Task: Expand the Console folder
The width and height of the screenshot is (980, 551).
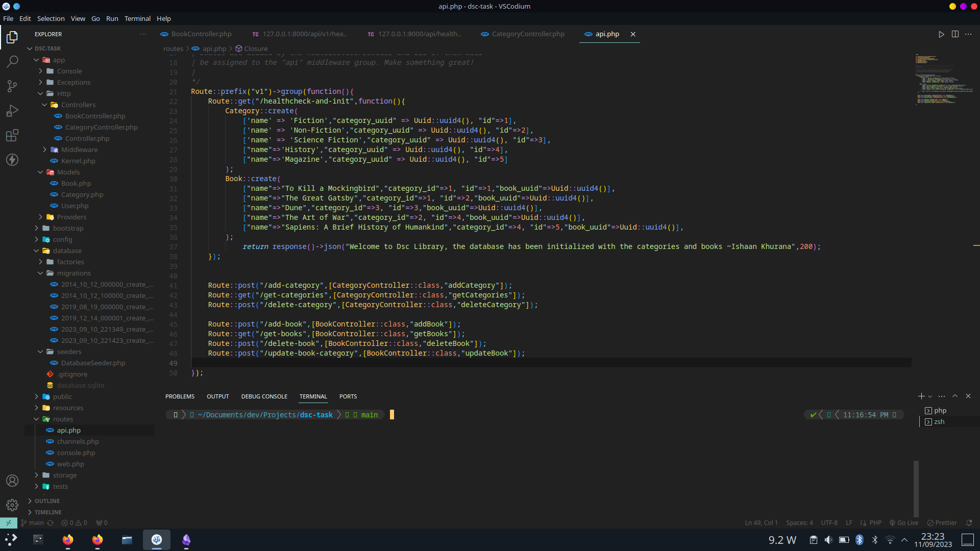Action: click(41, 71)
